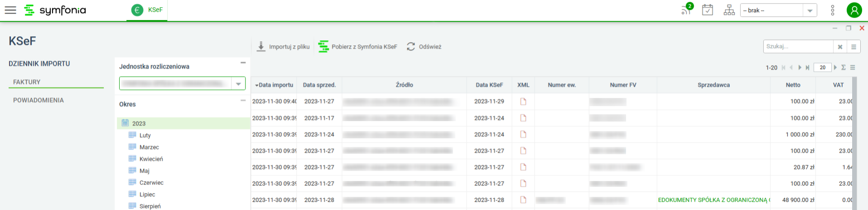Refresh the list with Odśwież
The height and width of the screenshot is (210, 868).
point(424,47)
